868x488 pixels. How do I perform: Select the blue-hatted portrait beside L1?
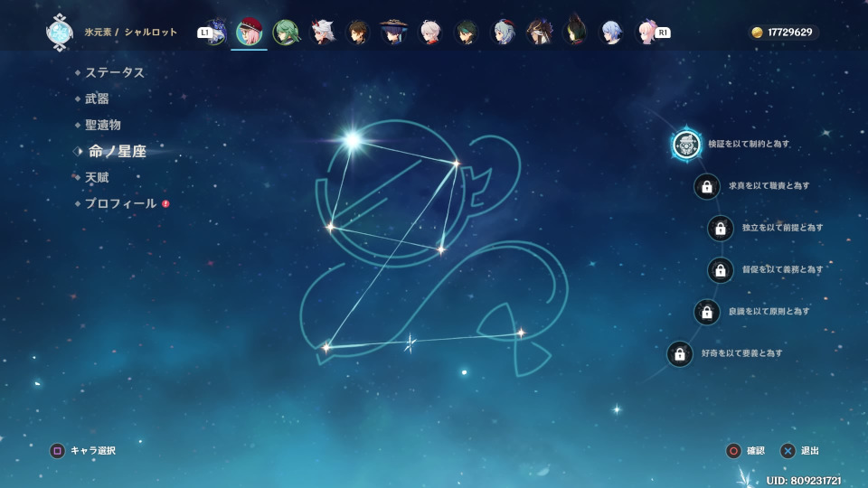(x=217, y=33)
